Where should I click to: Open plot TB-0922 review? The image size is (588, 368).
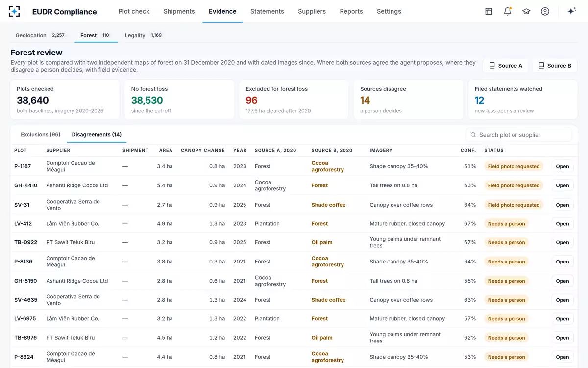(563, 242)
